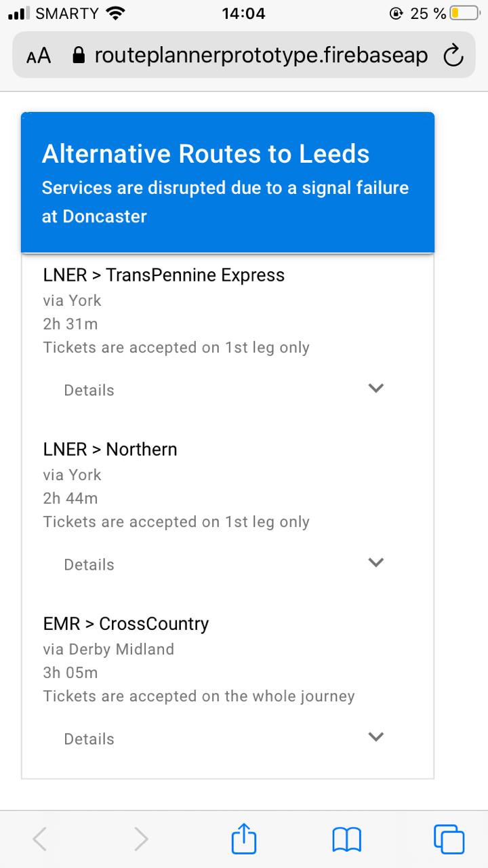Open the AA reader text size menu
This screenshot has height=868, width=488.
(39, 56)
